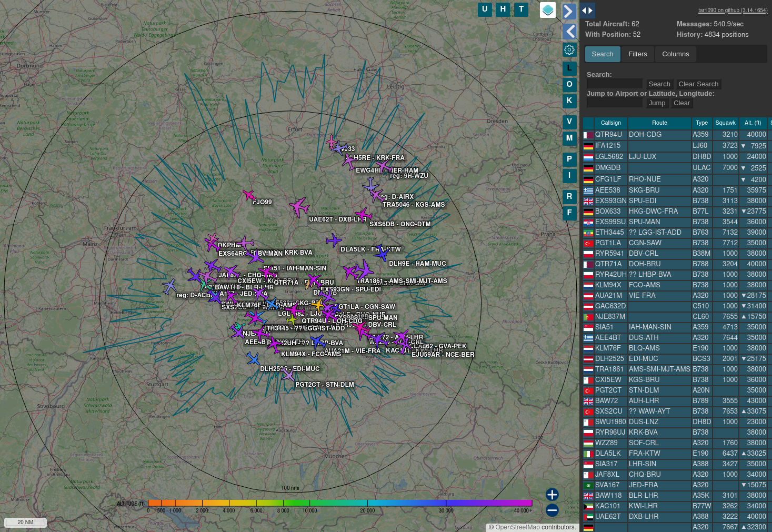Click the U map toggle button
This screenshot has width=772, height=532.
[485, 9]
